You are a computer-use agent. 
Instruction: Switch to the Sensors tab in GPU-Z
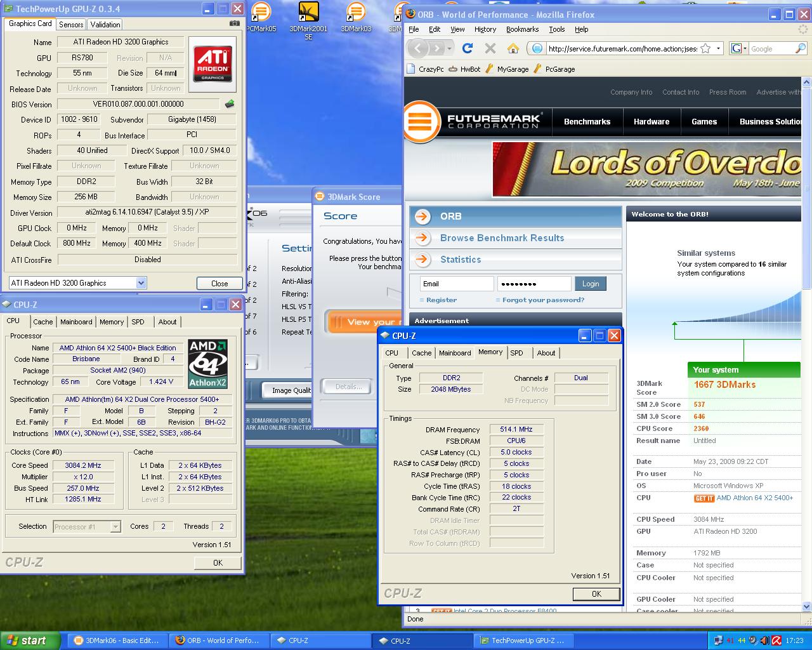[x=71, y=24]
